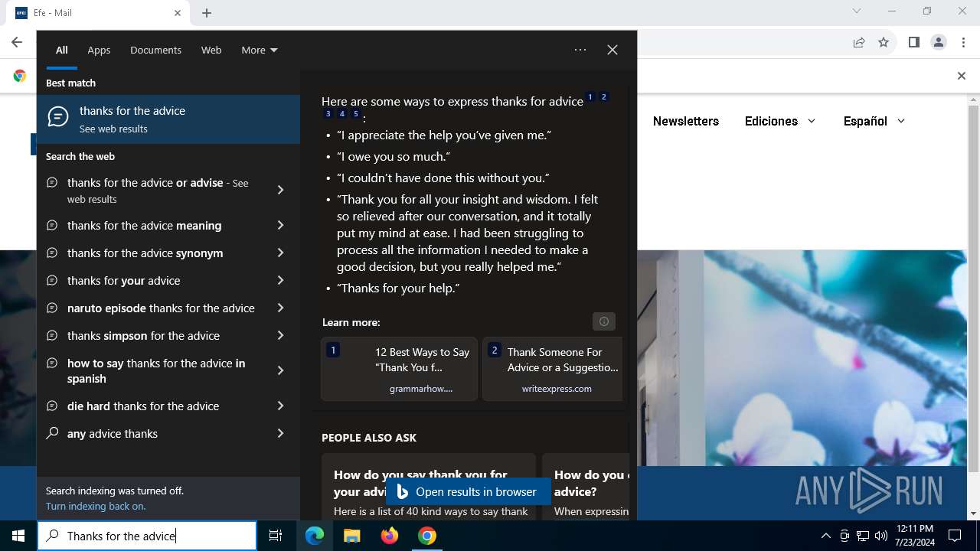Switch to the Web search tab
This screenshot has width=980, height=551.
click(211, 50)
